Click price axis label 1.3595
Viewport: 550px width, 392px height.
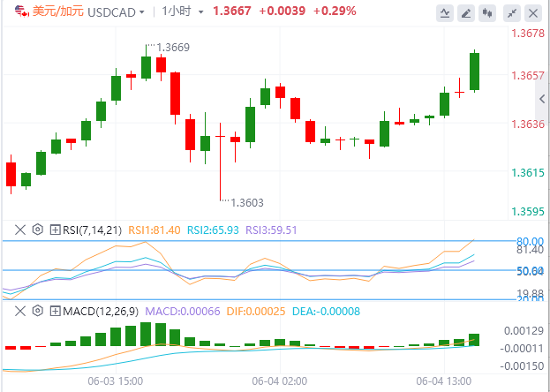(528, 212)
